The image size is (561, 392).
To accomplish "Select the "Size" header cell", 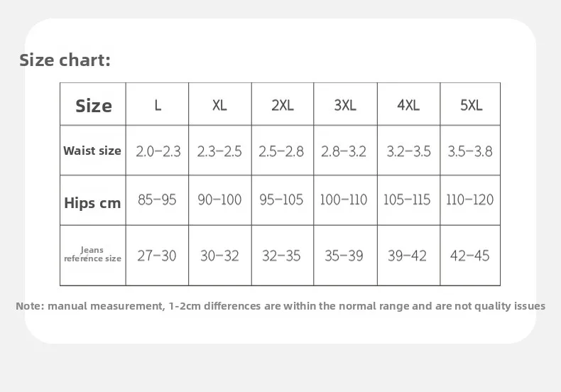I will click(93, 106).
